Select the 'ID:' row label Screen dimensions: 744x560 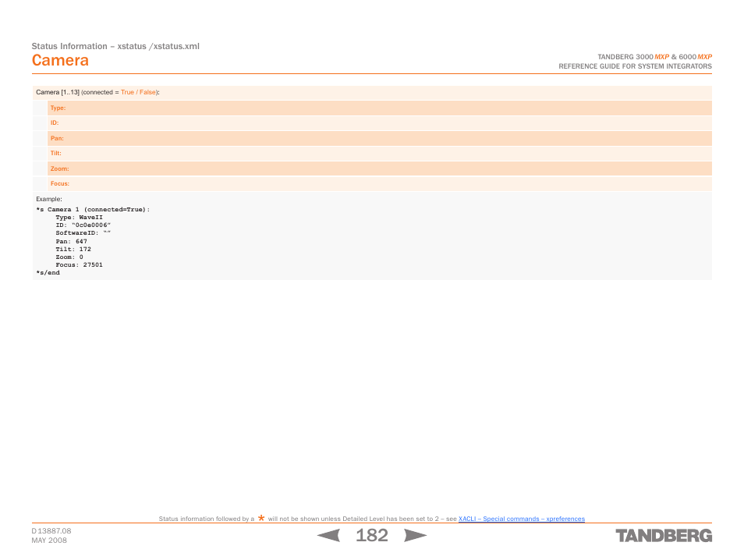point(55,123)
